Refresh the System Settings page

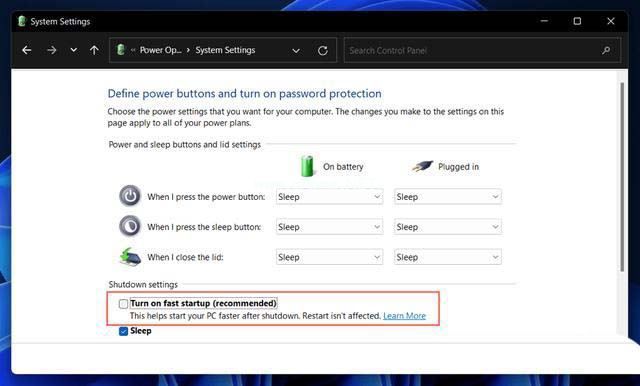click(x=323, y=51)
